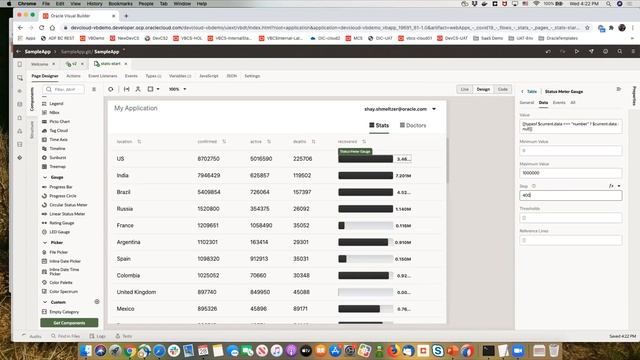Click the redo icon in header
640x360 pixels.
pyautogui.click(x=562, y=51)
